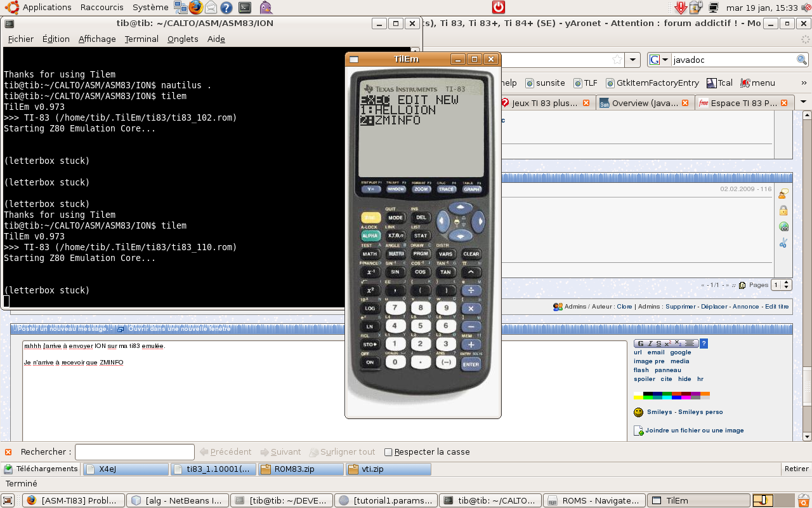Switch to the 'Overview (Java...' tab
This screenshot has width=812, height=508.
(645, 103)
